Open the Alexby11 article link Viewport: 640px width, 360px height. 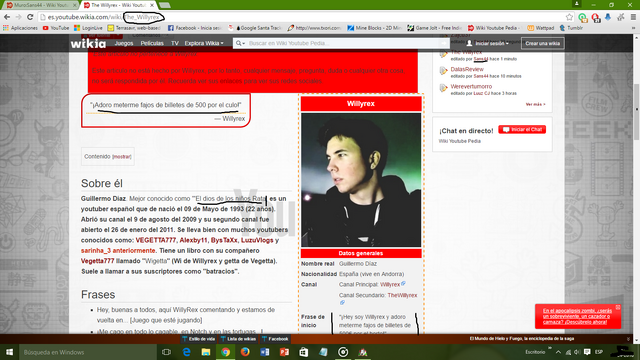click(x=193, y=240)
